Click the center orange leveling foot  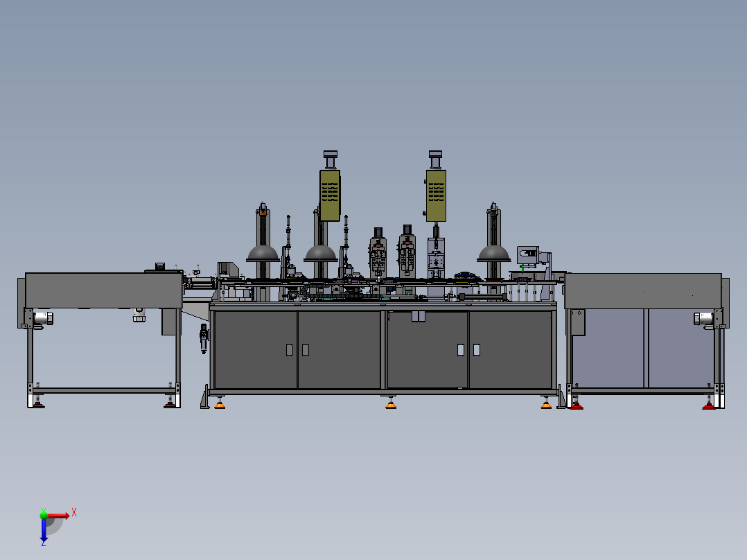point(391,405)
